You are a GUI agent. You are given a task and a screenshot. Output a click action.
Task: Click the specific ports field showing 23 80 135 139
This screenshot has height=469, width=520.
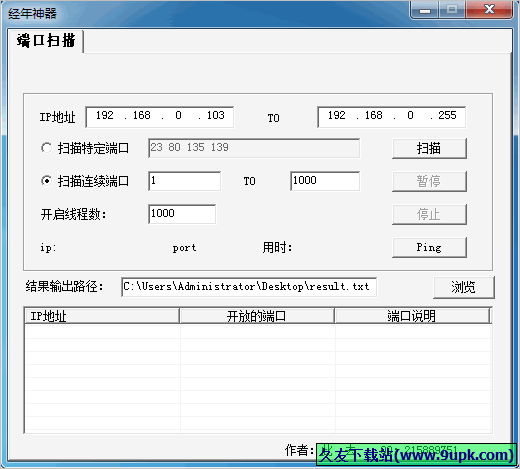tap(254, 148)
